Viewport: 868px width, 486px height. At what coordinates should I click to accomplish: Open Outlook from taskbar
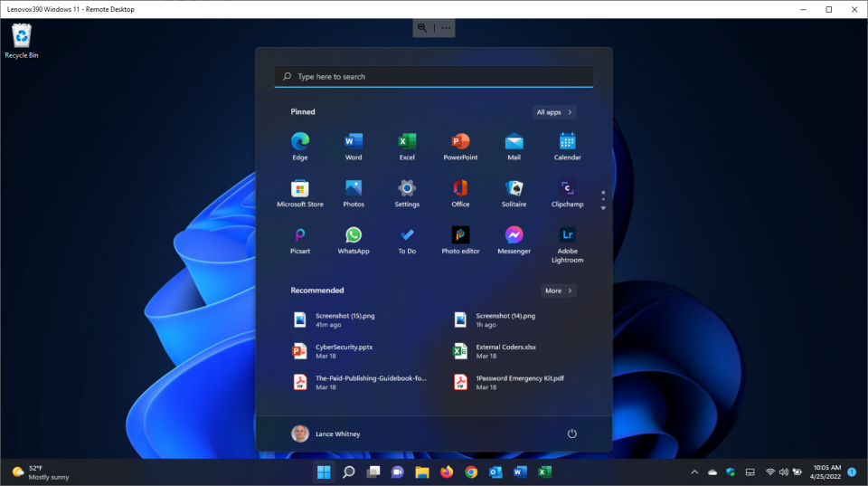coord(495,472)
